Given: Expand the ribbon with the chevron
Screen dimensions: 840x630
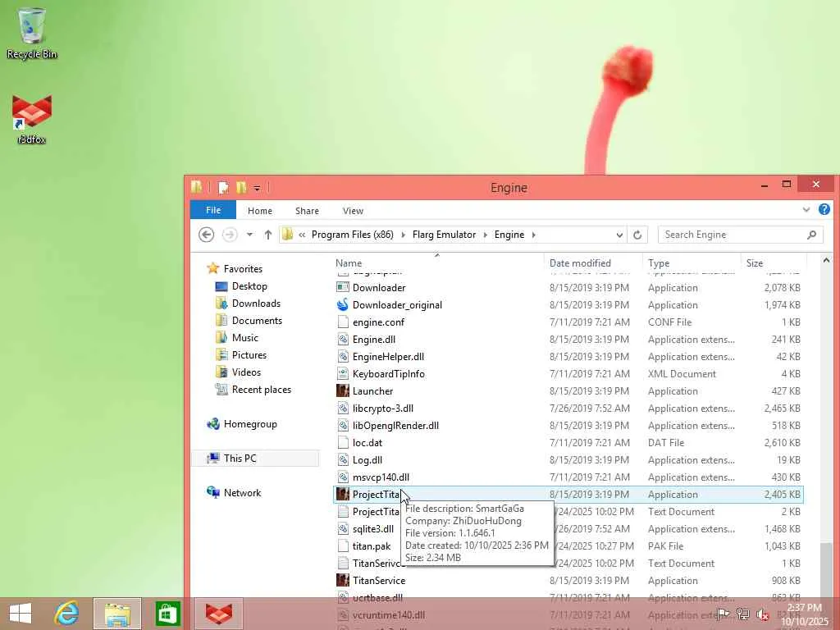Looking at the screenshot, I should pyautogui.click(x=806, y=209).
